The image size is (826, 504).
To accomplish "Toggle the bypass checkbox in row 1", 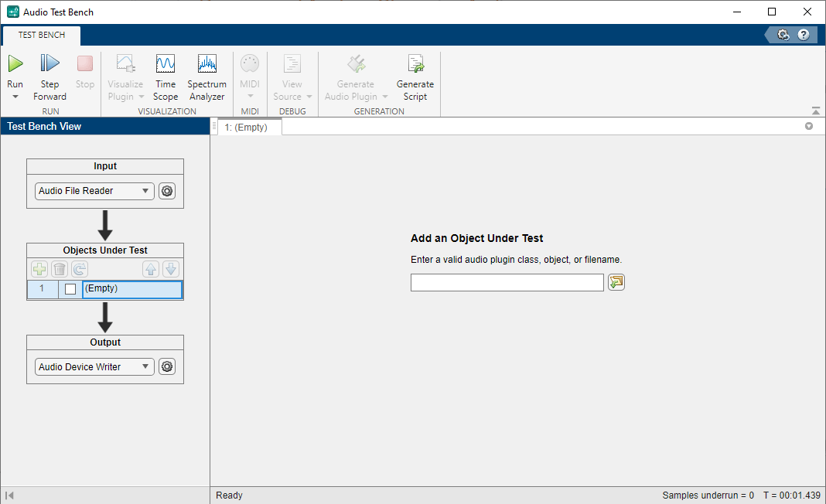I will pyautogui.click(x=70, y=289).
